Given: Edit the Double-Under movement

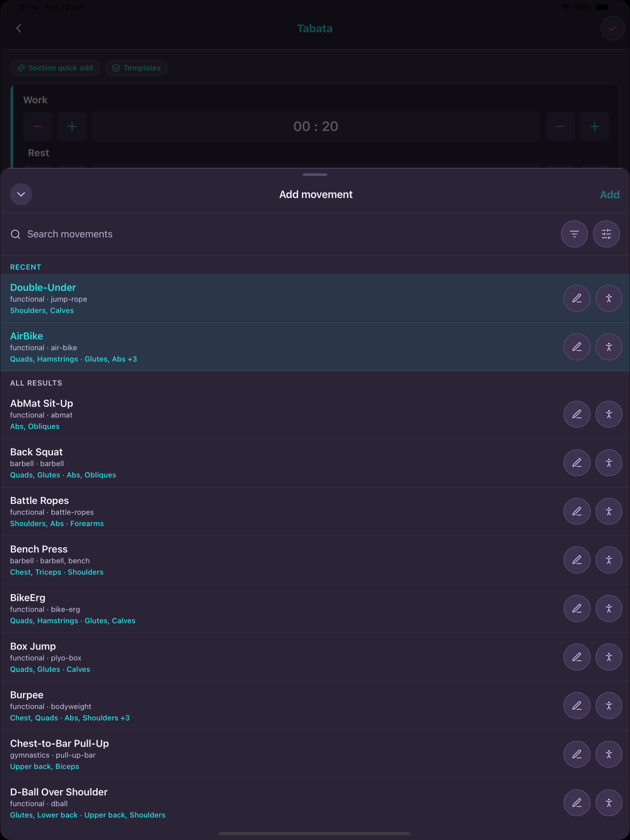Looking at the screenshot, I should [x=577, y=298].
